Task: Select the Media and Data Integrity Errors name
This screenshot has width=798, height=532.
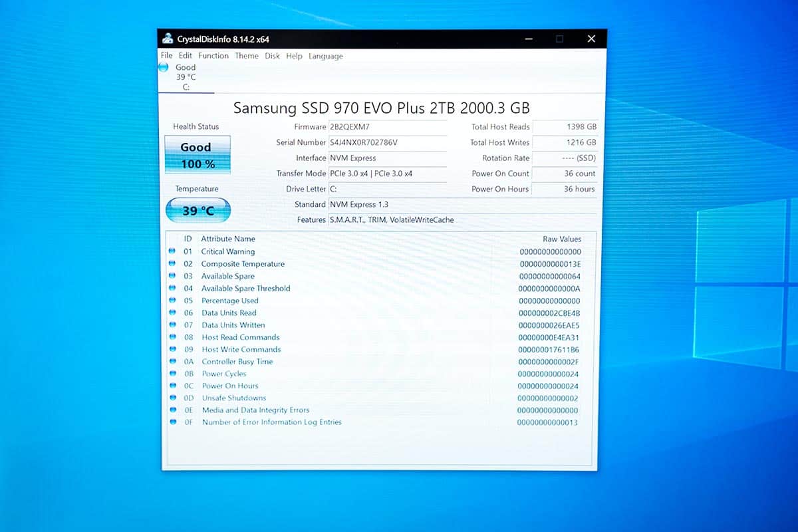Action: pos(256,410)
